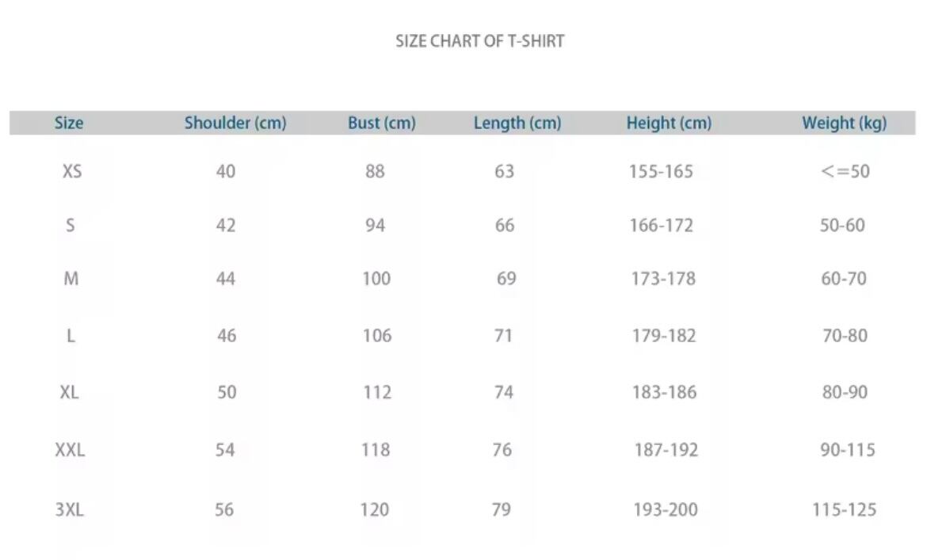Screen dimensions: 927x560
Task: Click the SIZE CHART OF T-SHIRT title
Action: coord(479,41)
